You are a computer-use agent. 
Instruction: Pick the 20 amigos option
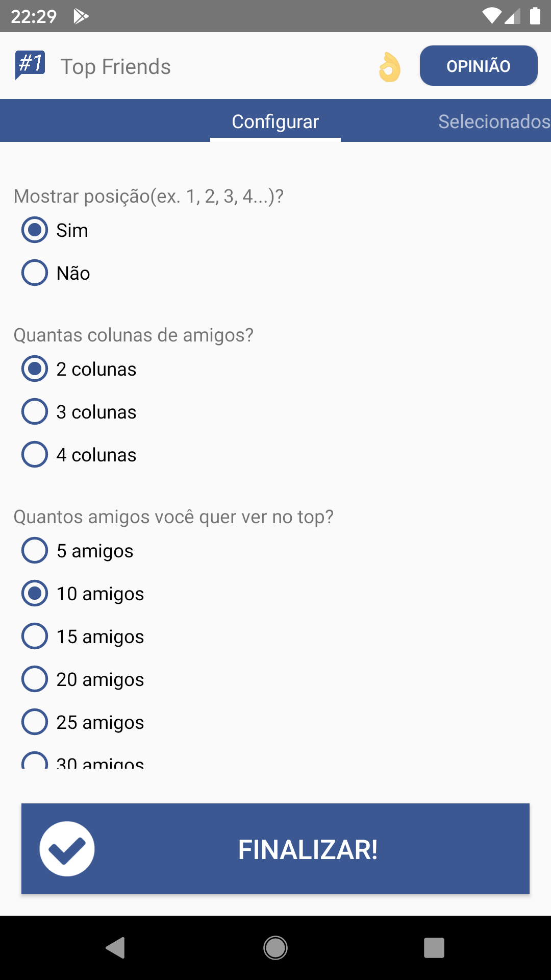click(35, 679)
